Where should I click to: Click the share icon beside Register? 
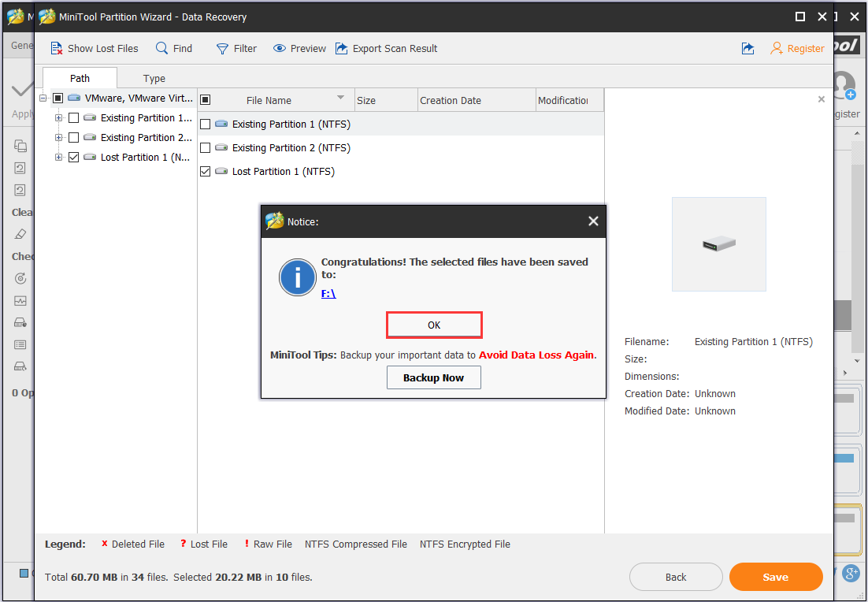747,49
